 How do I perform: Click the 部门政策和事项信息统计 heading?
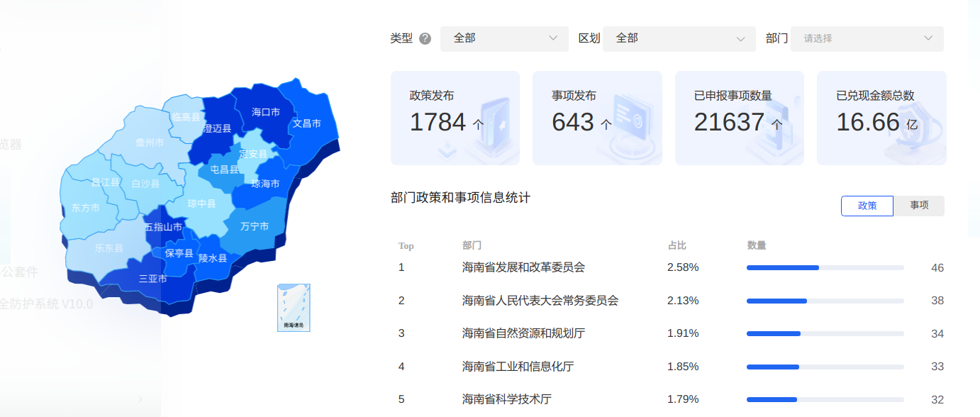460,198
